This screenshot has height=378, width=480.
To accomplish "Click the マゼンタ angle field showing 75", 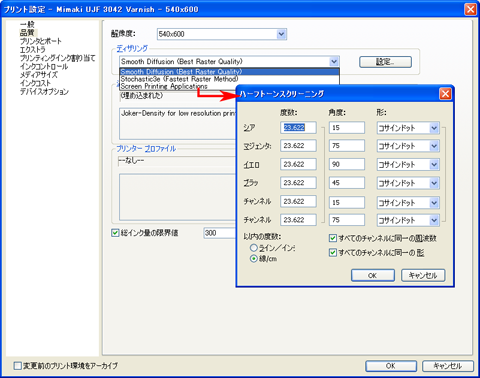I will tap(347, 146).
